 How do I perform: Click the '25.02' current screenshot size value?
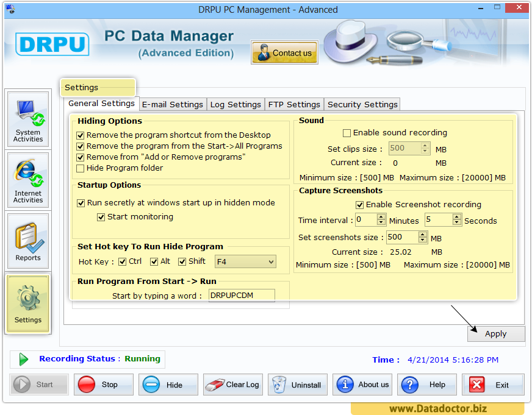[x=400, y=252]
